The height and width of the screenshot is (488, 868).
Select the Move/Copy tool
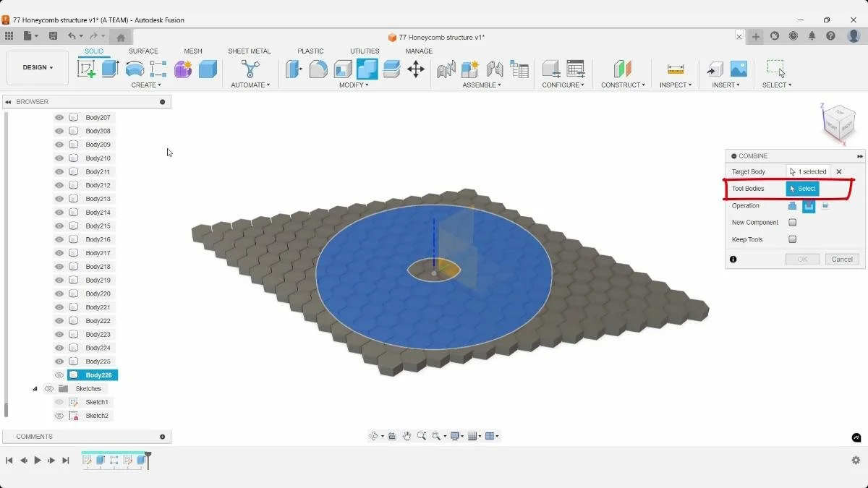(415, 69)
